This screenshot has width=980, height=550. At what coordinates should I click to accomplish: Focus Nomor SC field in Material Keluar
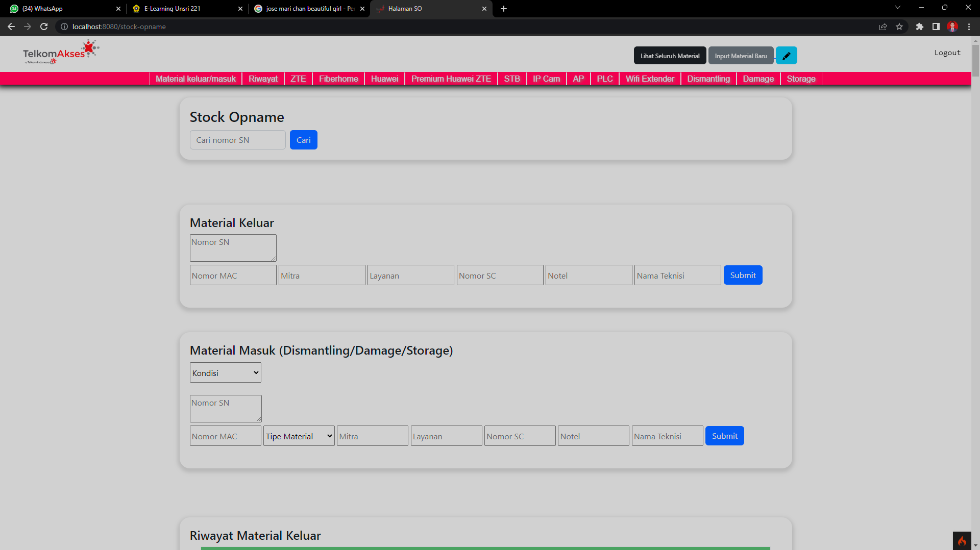(500, 275)
